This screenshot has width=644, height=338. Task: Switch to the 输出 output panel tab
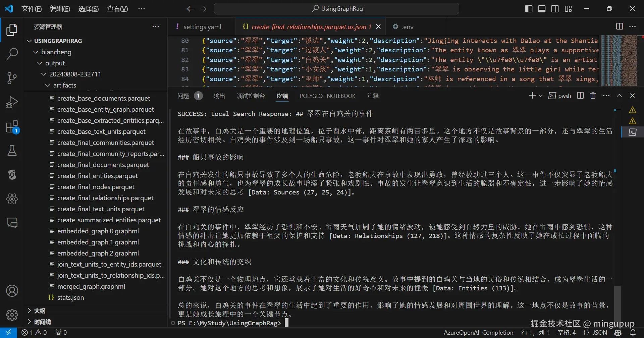(x=219, y=96)
